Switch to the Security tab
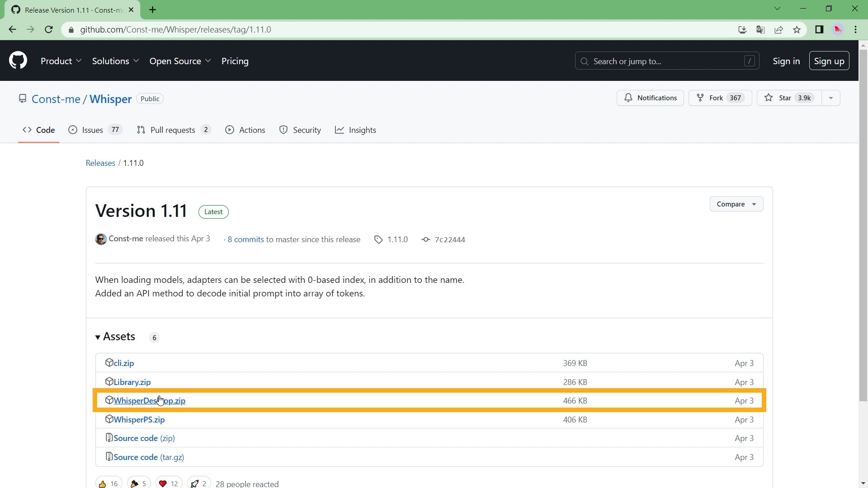This screenshot has width=868, height=488. pyautogui.click(x=300, y=130)
